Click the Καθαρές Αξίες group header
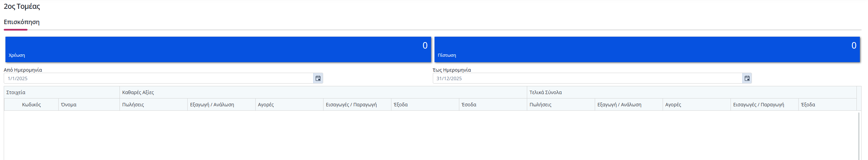868x160 pixels. (323, 92)
